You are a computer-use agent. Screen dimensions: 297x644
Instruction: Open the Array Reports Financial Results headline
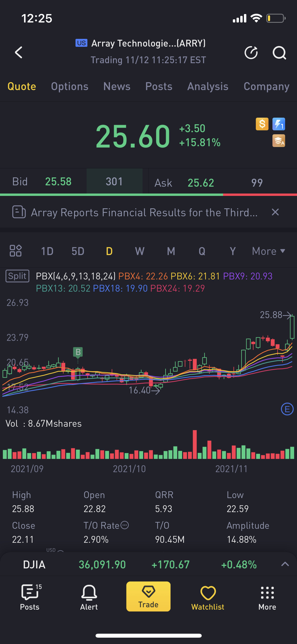(144, 213)
